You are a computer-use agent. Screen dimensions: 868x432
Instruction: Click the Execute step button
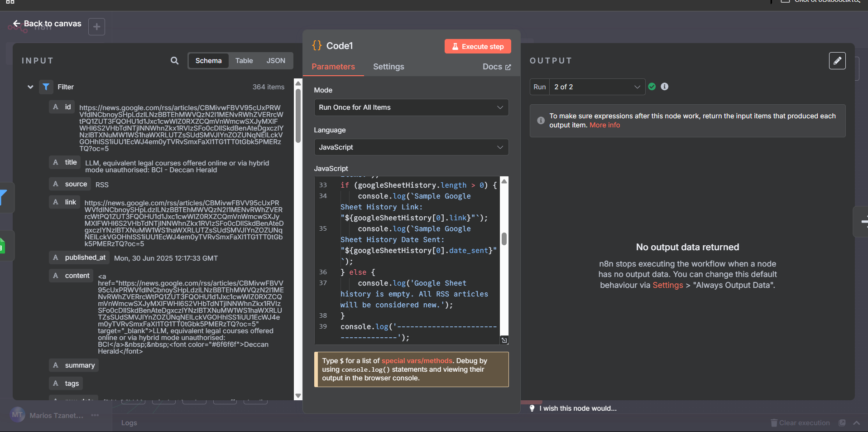click(478, 46)
